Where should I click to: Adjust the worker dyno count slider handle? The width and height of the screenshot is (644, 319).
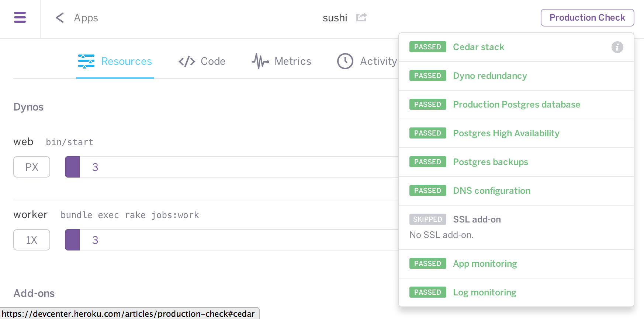pos(72,240)
